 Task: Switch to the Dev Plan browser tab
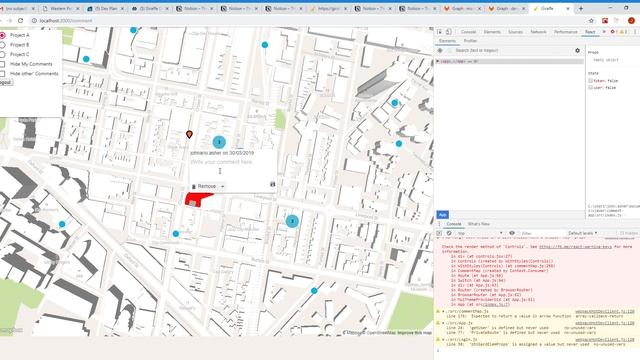pos(106,9)
